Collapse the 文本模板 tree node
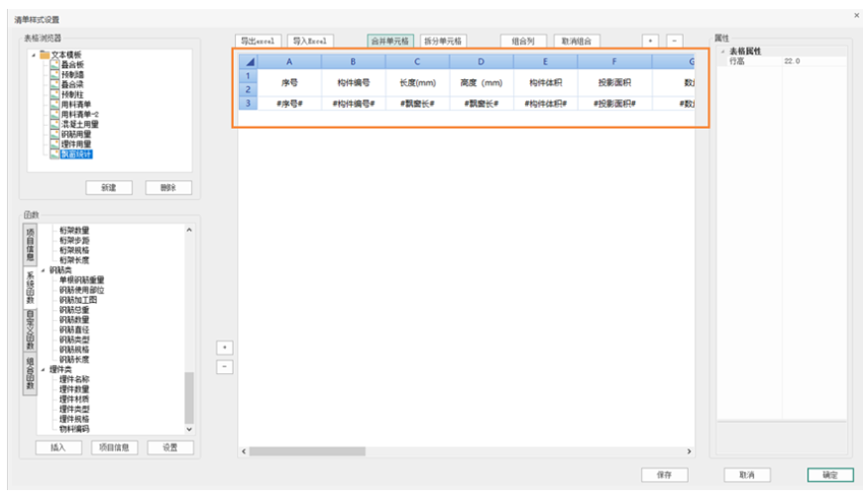The image size is (868, 499). click(33, 54)
